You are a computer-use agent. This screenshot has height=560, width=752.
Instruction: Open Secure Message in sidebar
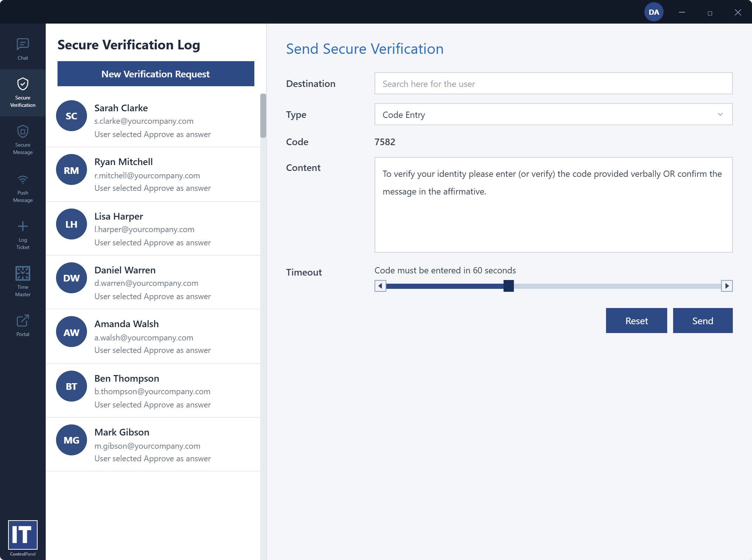coord(22,140)
